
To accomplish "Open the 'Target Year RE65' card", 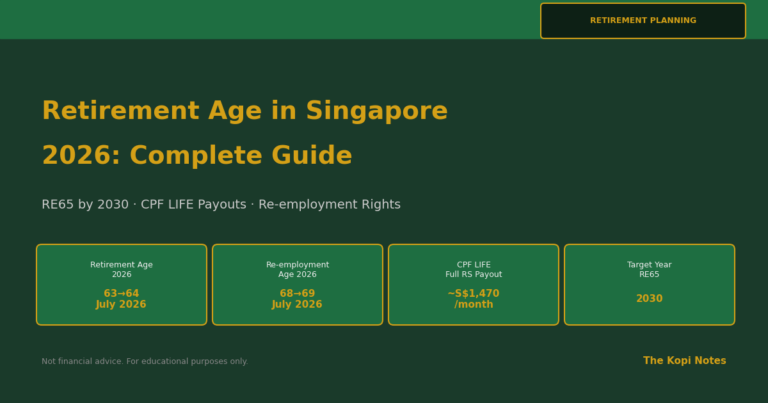I will pos(649,284).
